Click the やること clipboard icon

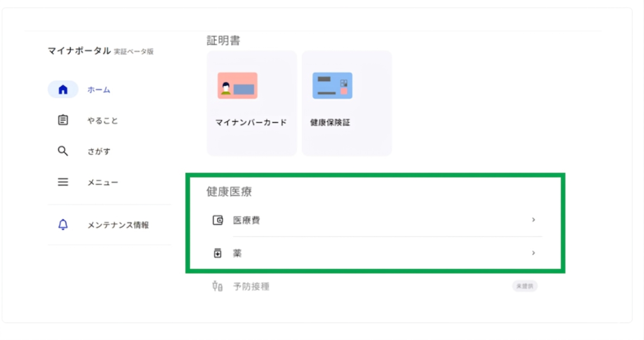(x=63, y=120)
